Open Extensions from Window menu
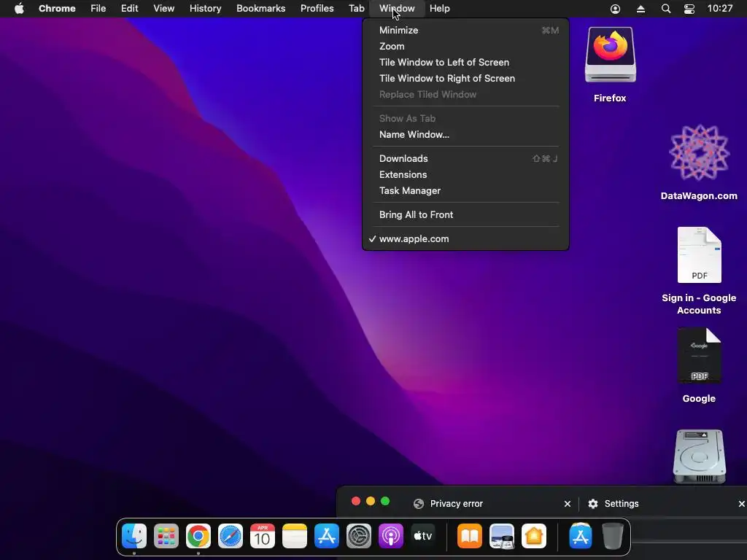Image resolution: width=747 pixels, height=560 pixels. point(465,175)
